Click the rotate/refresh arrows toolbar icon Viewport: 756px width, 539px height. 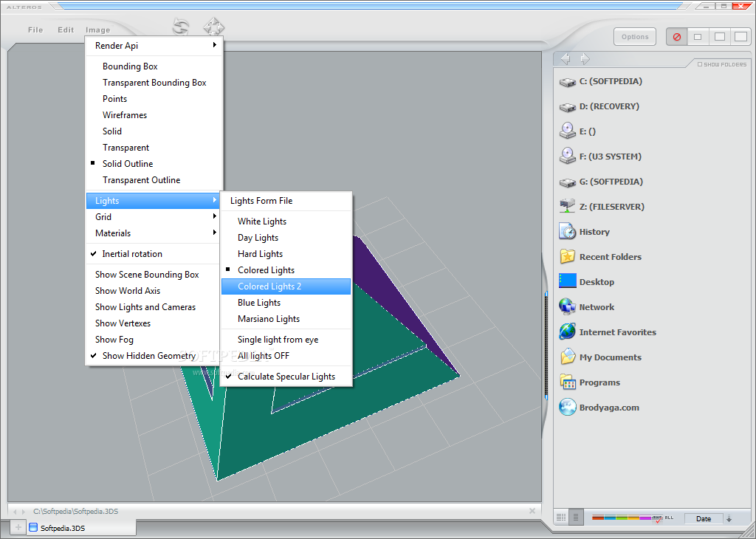[181, 27]
